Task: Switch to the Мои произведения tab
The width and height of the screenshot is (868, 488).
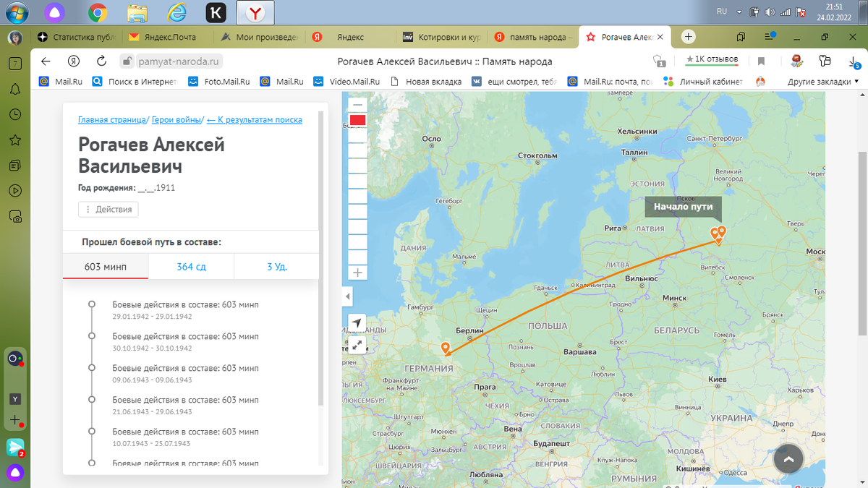Action: pyautogui.click(x=261, y=37)
